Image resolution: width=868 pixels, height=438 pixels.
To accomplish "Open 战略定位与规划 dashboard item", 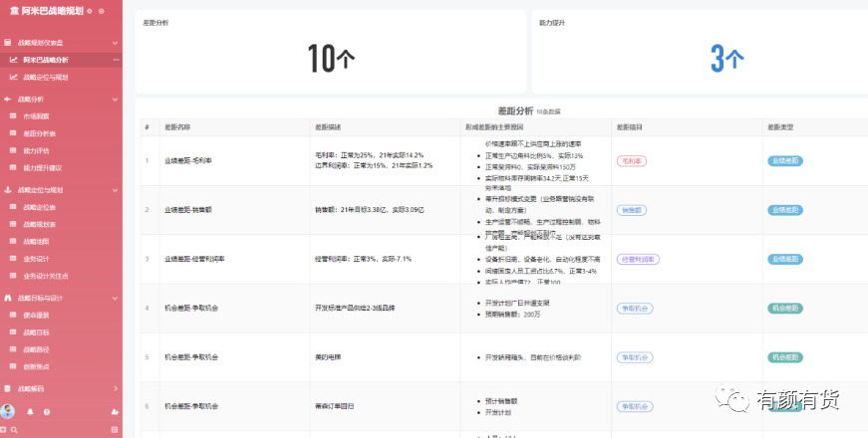I will pyautogui.click(x=46, y=77).
